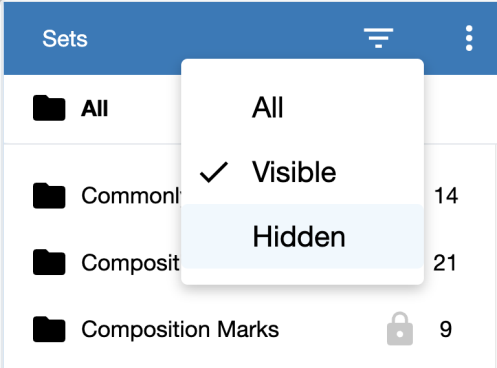Select the All filter option
The width and height of the screenshot is (497, 368).
(x=302, y=107)
